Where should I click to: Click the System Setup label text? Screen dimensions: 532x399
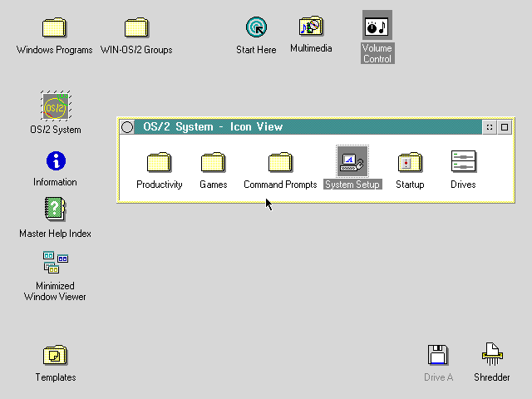coord(352,185)
